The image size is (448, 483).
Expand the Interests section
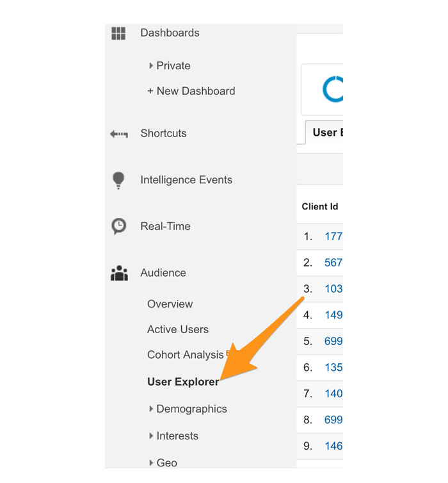tap(151, 436)
